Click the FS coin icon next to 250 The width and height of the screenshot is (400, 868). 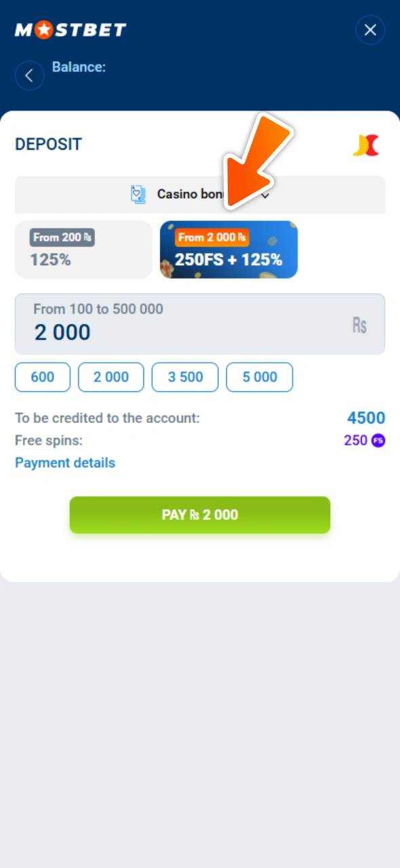[378, 440]
